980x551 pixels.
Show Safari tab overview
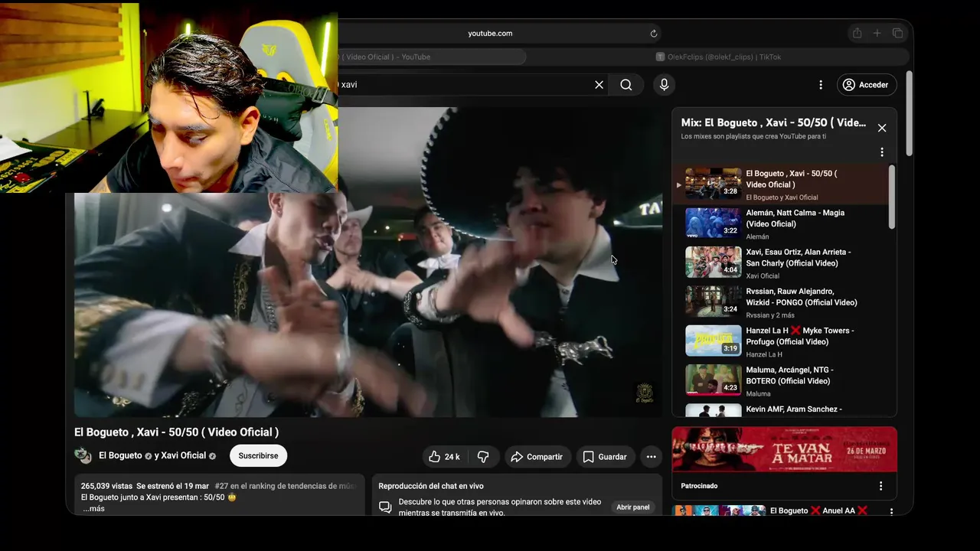click(x=897, y=34)
